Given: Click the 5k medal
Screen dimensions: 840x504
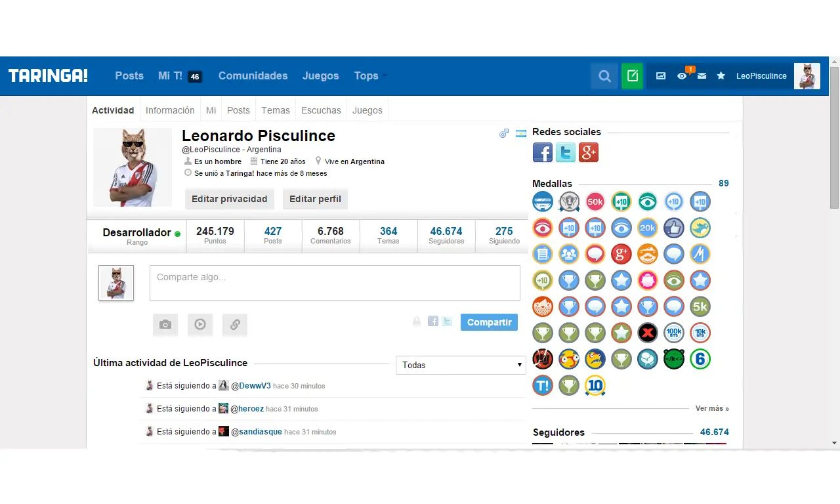Looking at the screenshot, I should click(700, 306).
